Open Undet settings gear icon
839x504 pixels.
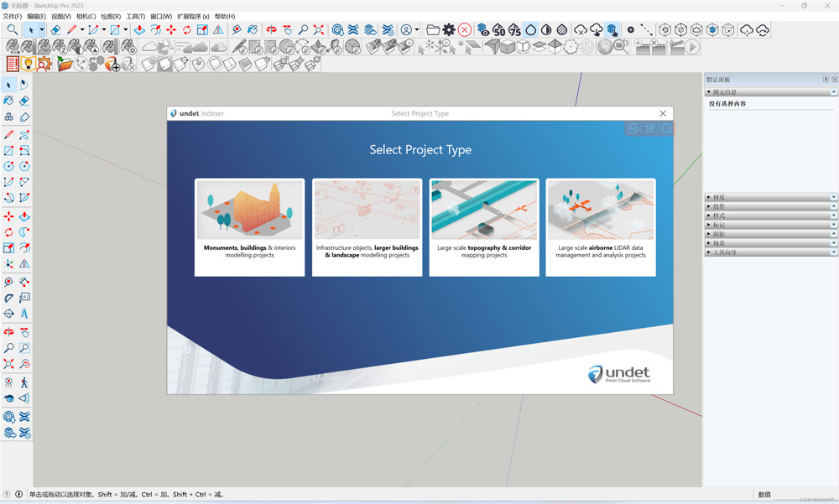[x=449, y=30]
